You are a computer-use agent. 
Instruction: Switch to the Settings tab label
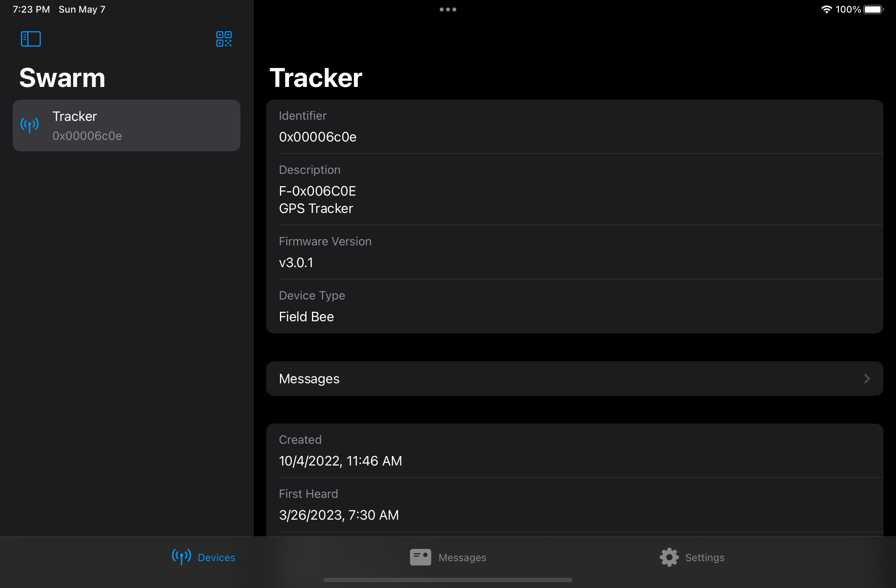(x=705, y=558)
